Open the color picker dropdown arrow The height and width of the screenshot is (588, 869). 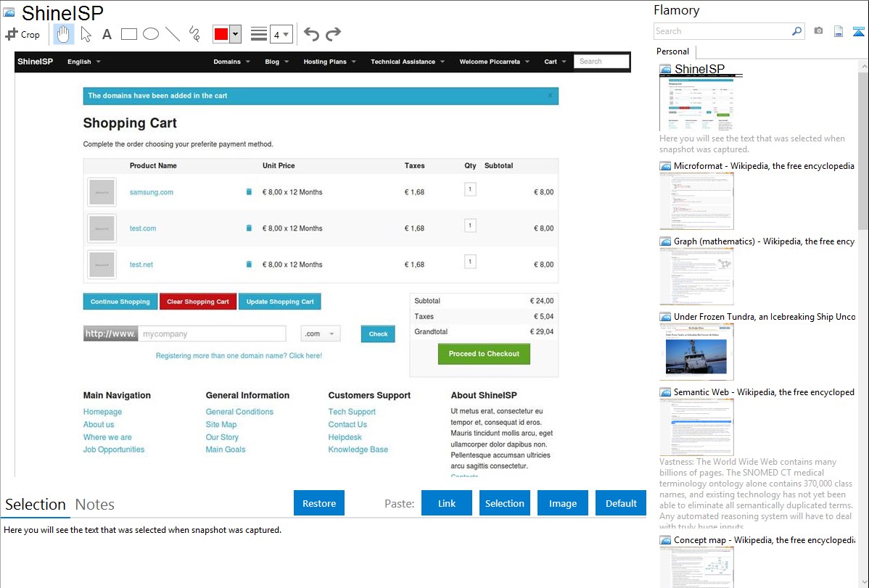click(235, 34)
